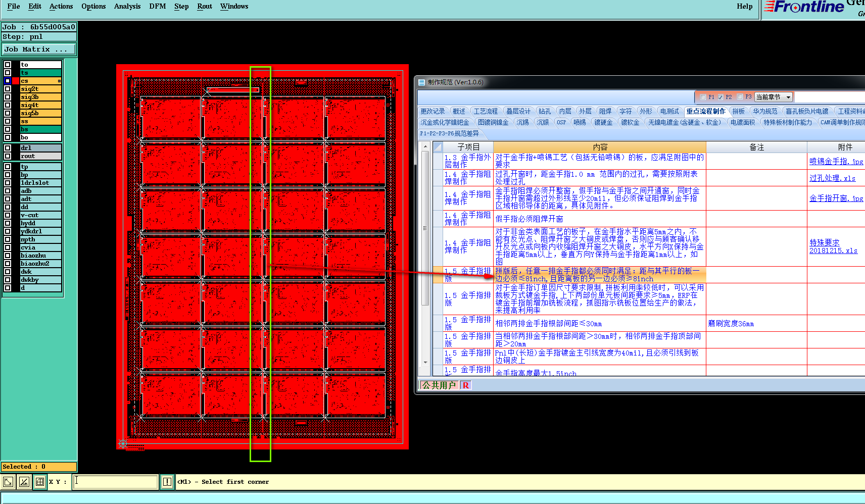Image resolution: width=865 pixels, height=504 pixels.
Task: Open the 过孔处理.xls attachment link
Action: pos(832,178)
